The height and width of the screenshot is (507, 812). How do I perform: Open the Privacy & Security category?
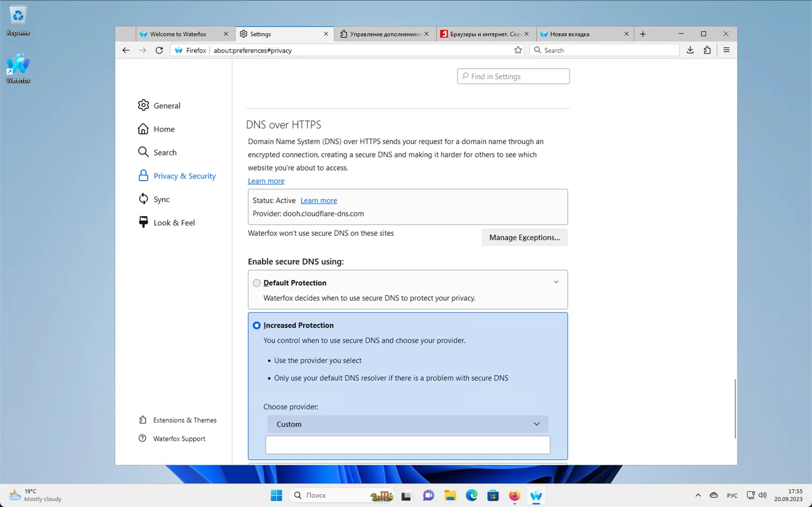tap(177, 176)
